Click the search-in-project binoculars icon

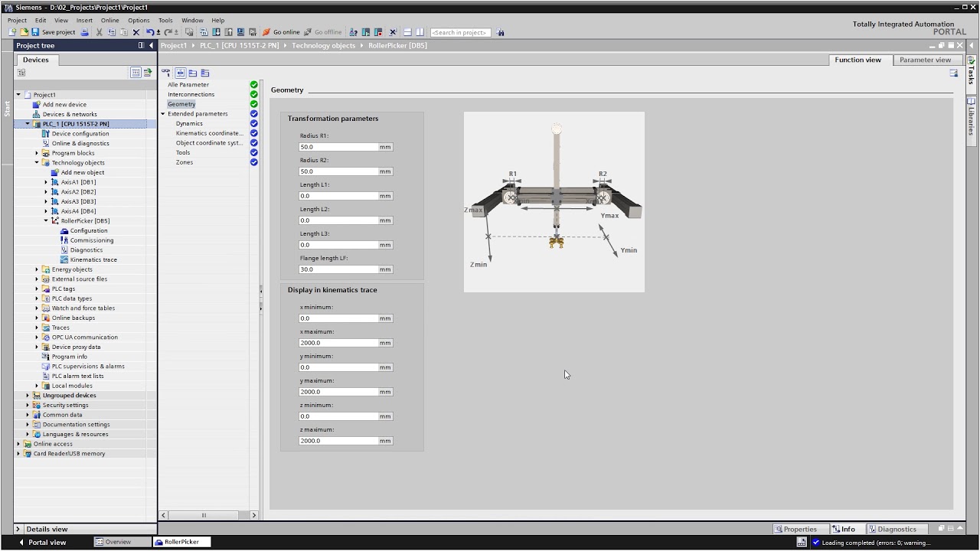pos(500,32)
